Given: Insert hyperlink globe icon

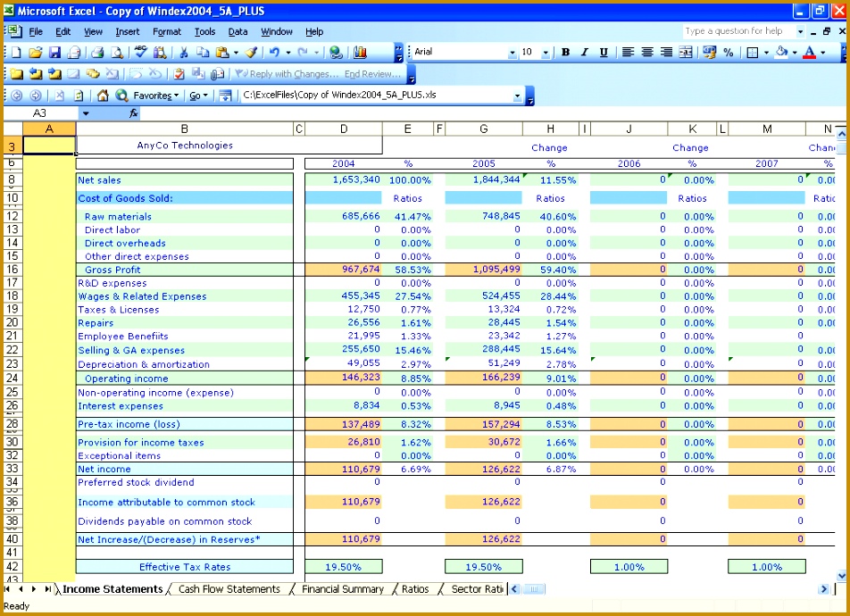Looking at the screenshot, I should click(x=336, y=53).
